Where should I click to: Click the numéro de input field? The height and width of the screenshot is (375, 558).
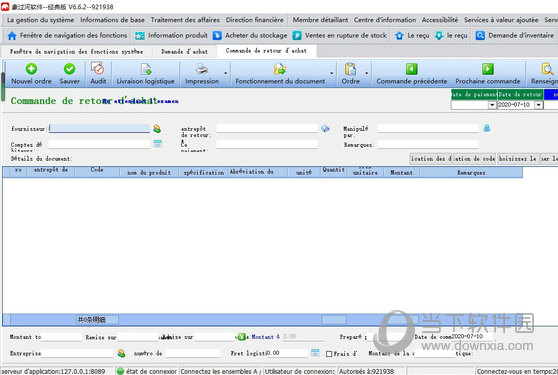[x=192, y=353]
